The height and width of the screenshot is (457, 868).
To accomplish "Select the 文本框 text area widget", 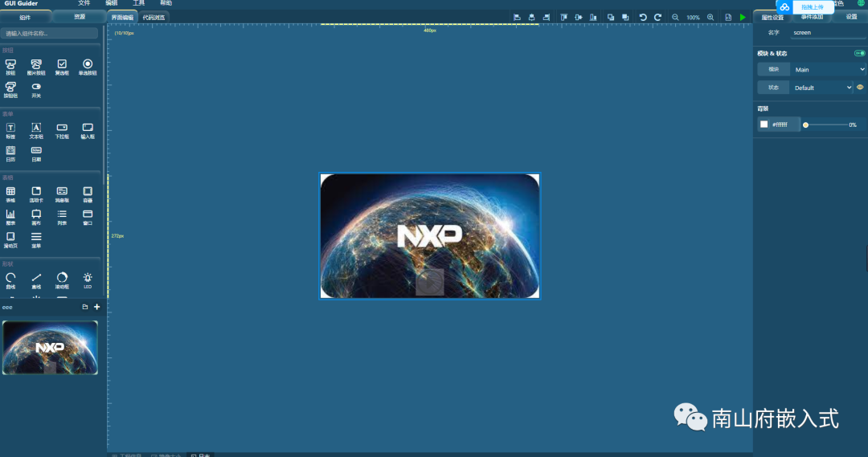I will [x=36, y=131].
